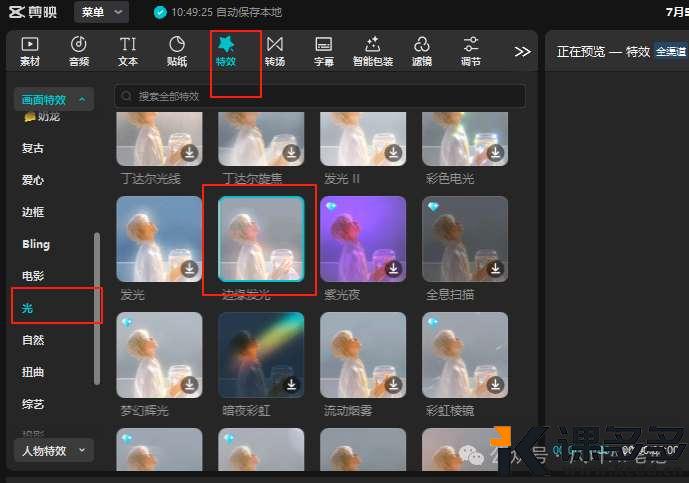Show more toolbar tabs with double chevron

(x=522, y=51)
